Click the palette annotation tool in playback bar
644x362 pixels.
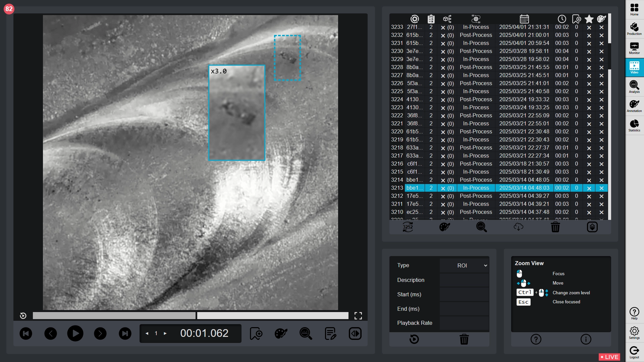[281, 334]
